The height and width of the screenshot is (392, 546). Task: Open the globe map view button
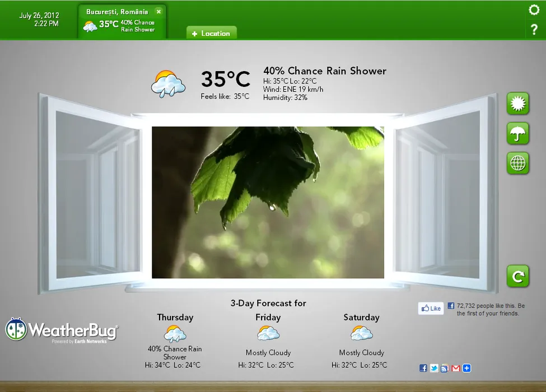point(517,163)
